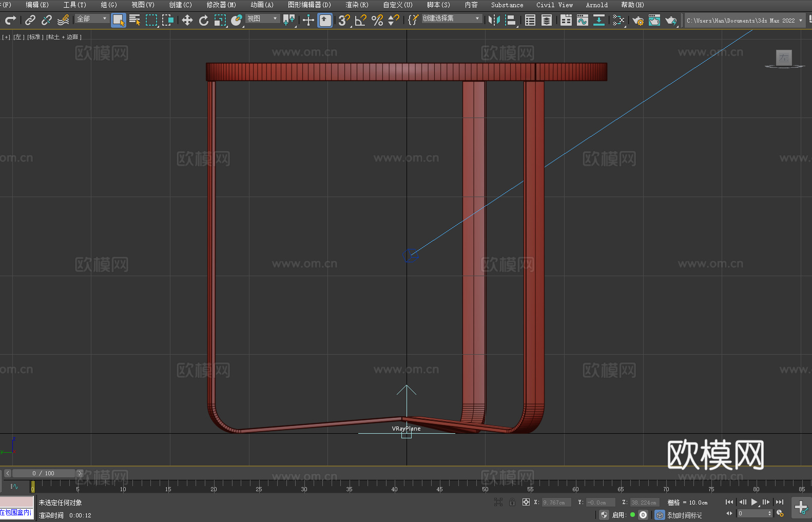Click the time slider 0 / 100 handle
812x522 pixels.
pyautogui.click(x=44, y=473)
